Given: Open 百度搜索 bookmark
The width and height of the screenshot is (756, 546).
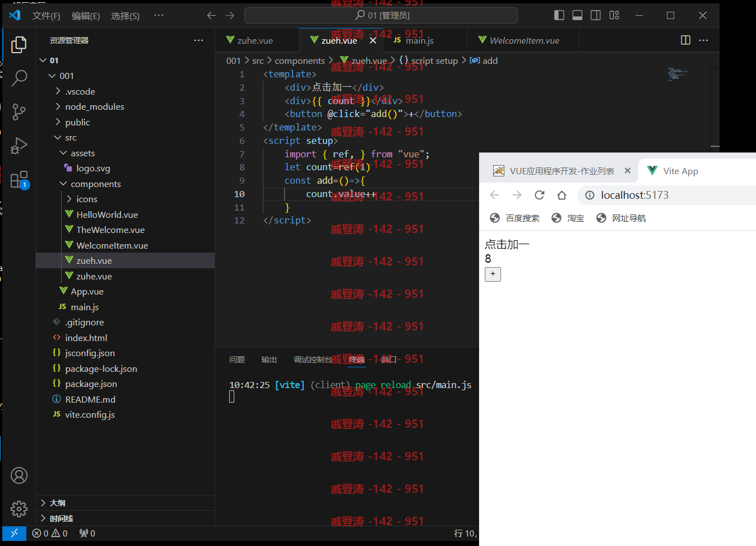Looking at the screenshot, I should (x=514, y=218).
